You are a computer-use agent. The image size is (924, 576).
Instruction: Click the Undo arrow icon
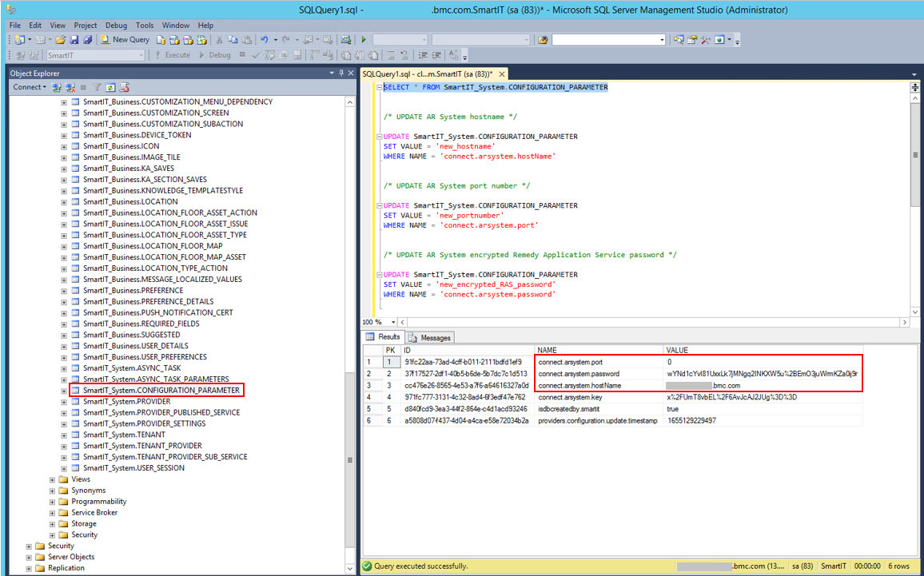pos(265,40)
